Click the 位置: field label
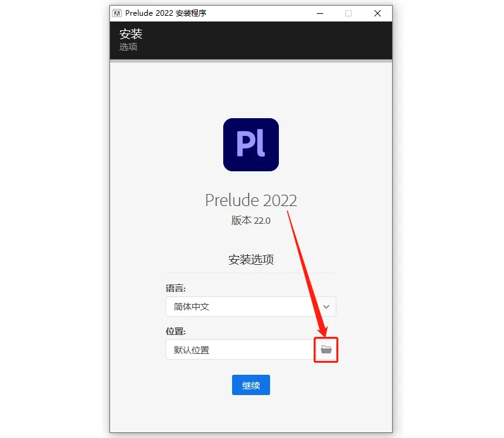504x438 pixels. pos(176,331)
